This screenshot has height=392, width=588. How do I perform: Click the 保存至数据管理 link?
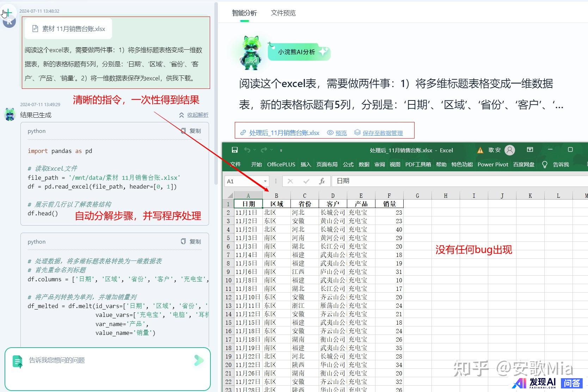382,133
